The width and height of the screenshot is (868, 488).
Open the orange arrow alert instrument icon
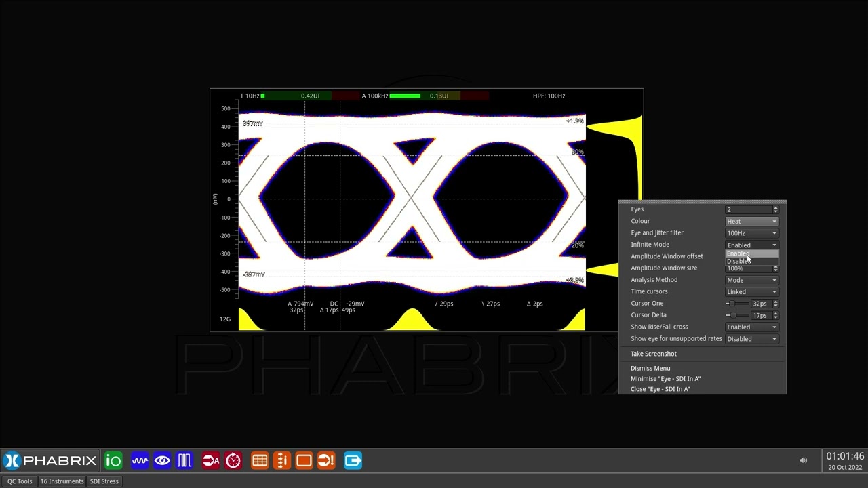point(326,461)
